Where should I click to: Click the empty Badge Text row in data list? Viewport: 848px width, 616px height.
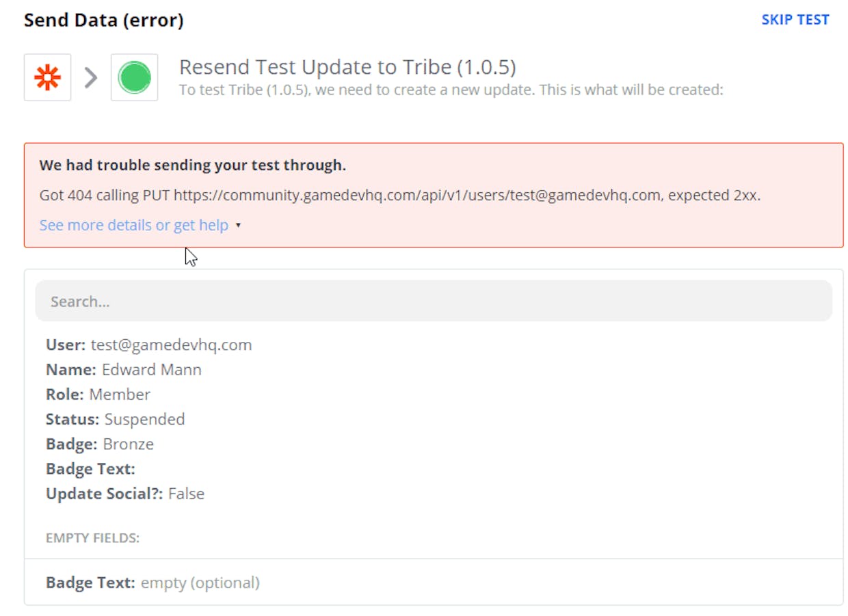pos(90,469)
